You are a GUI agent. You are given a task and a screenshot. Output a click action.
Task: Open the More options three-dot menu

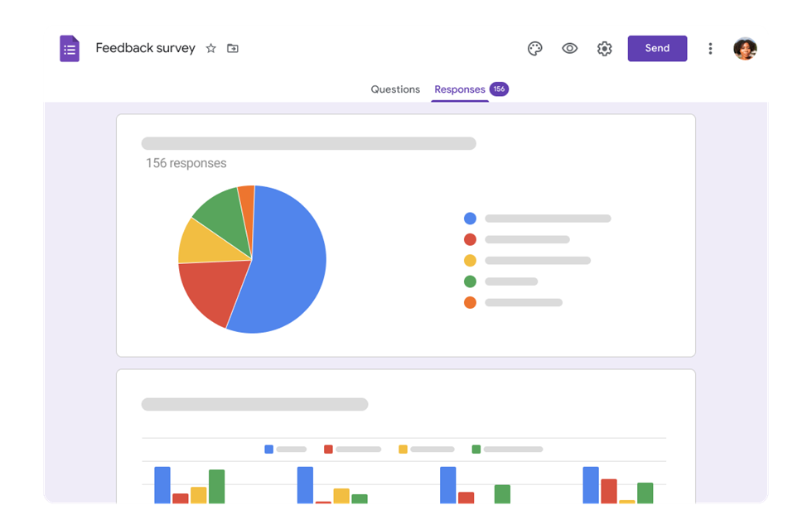pyautogui.click(x=710, y=49)
